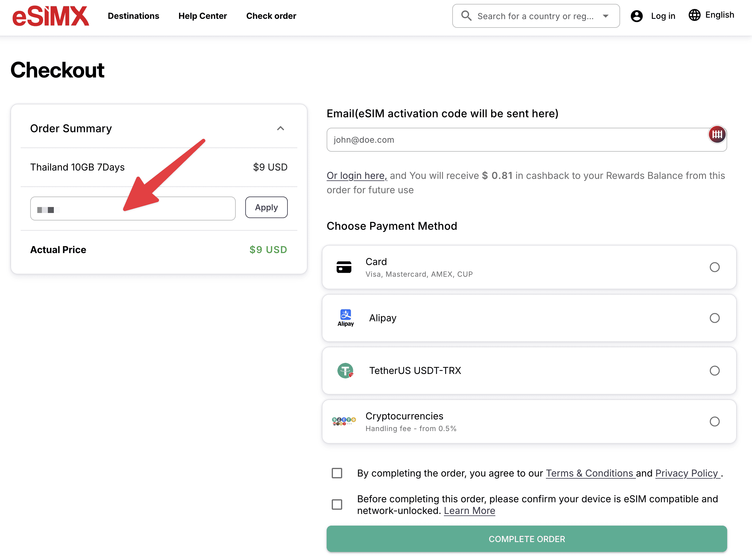Select the Cryptocurrencies radio button

point(714,421)
